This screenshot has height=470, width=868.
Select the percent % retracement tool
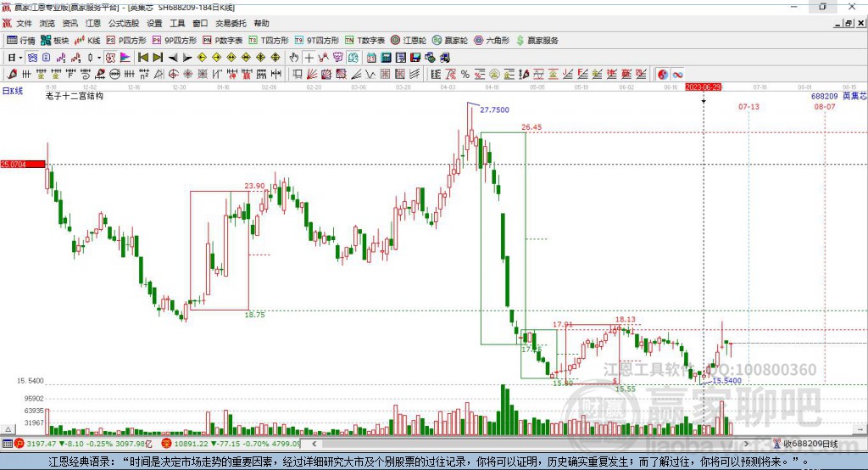(x=465, y=74)
